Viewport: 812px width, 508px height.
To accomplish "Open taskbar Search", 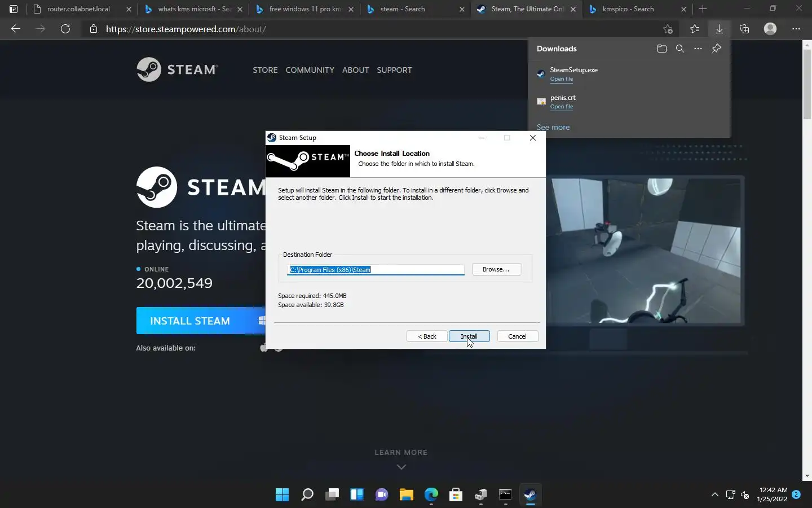I will coord(307,495).
